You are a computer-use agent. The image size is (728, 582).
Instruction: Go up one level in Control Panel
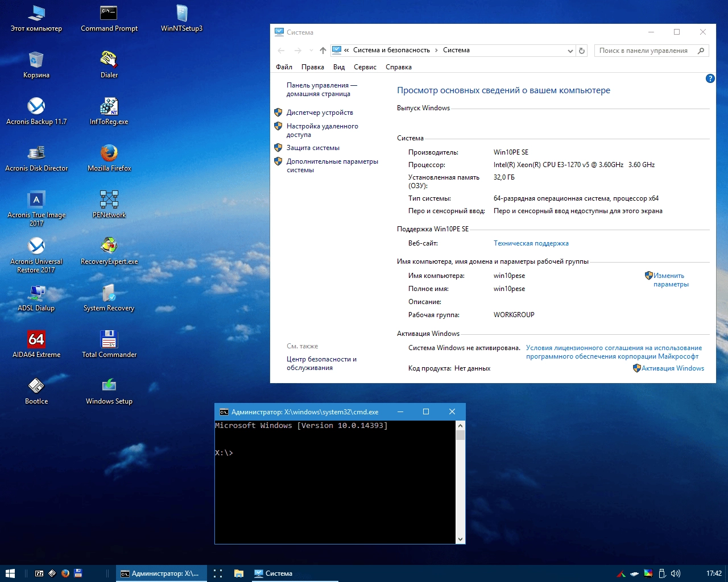coord(323,51)
